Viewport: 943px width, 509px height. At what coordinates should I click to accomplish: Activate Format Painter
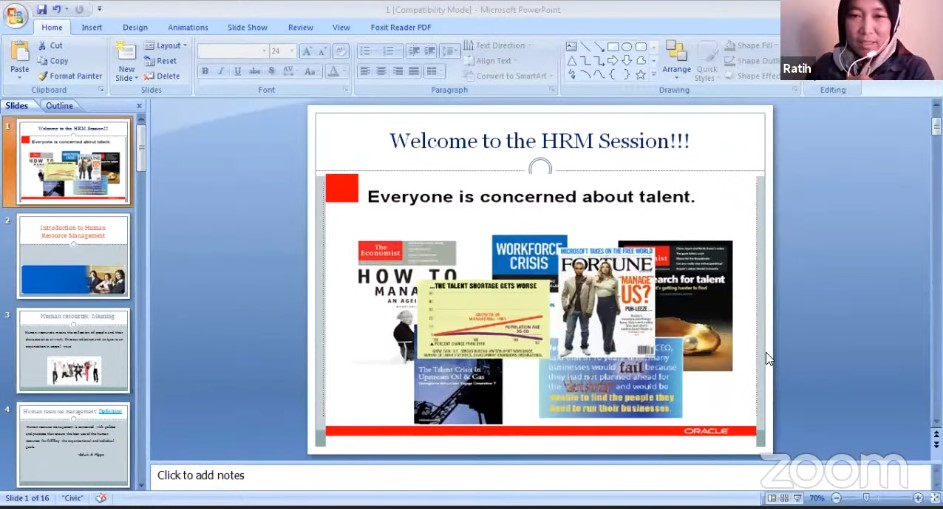[69, 76]
